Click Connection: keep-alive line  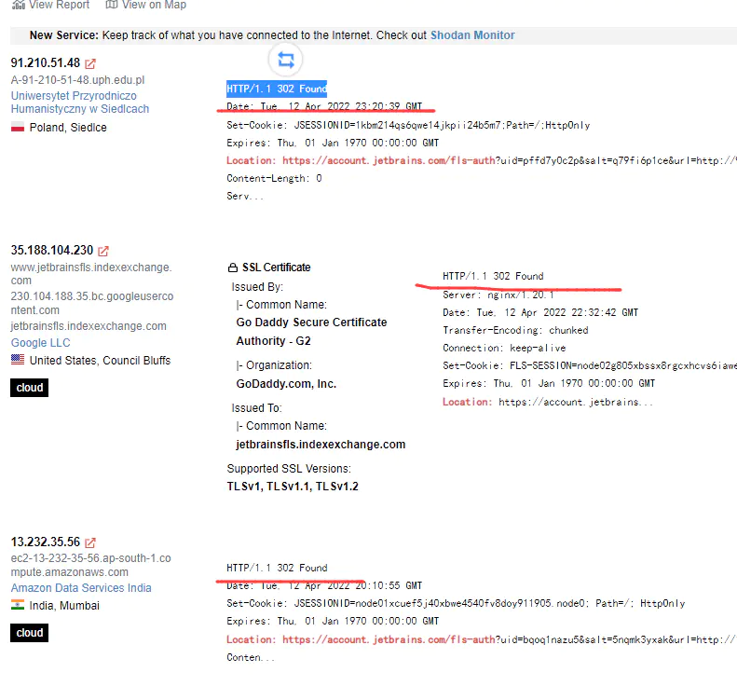(x=504, y=349)
